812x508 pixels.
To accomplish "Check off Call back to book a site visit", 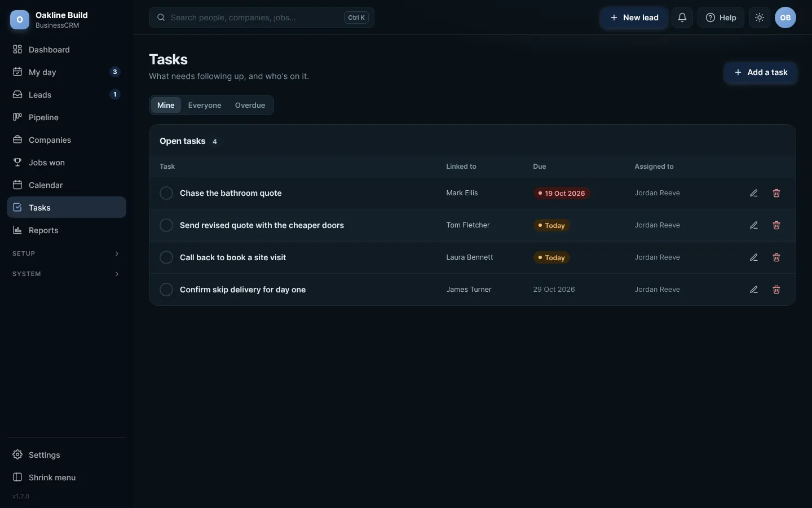I will pyautogui.click(x=166, y=257).
